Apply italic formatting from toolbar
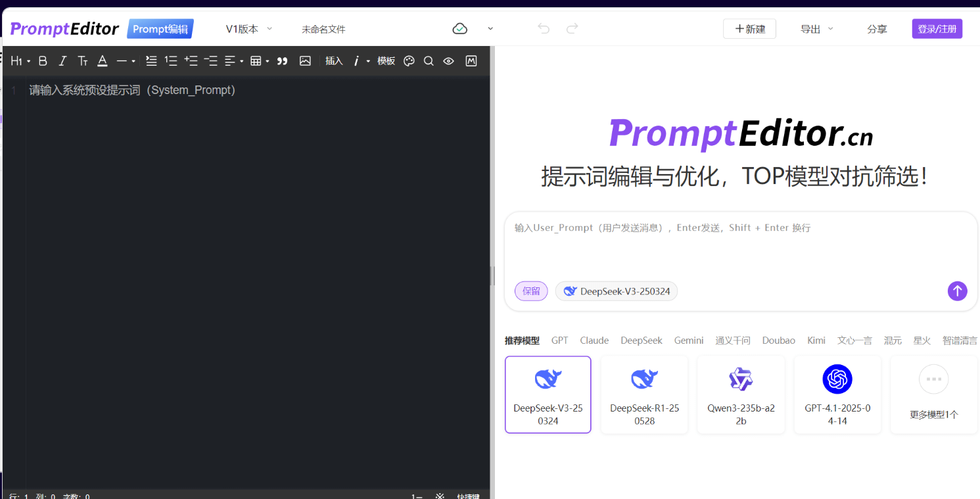980x499 pixels. click(x=62, y=61)
